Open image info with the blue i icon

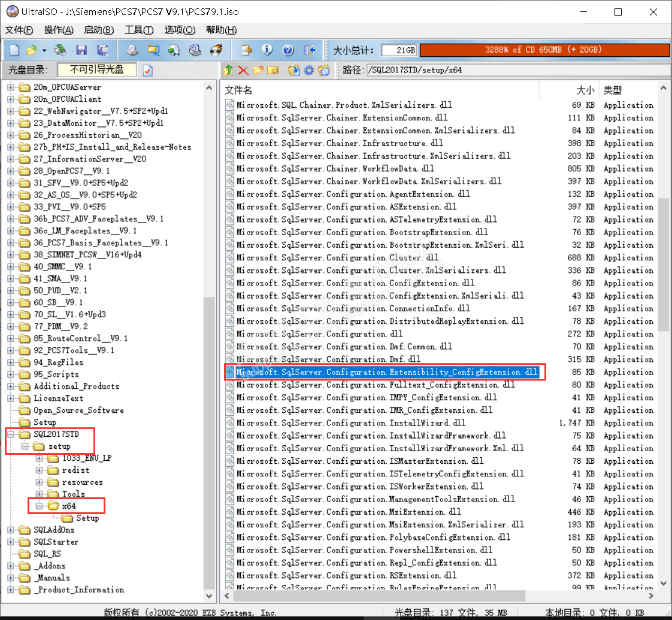tap(267, 50)
